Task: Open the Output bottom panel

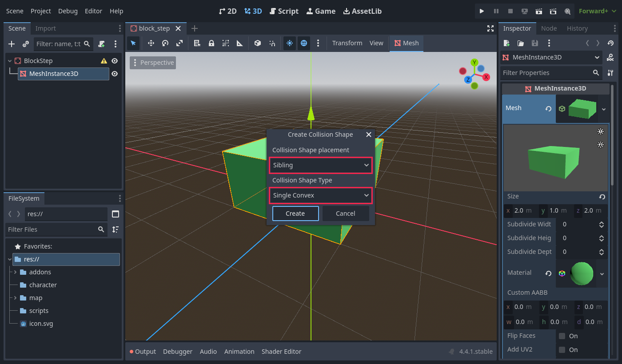Action: point(143,352)
